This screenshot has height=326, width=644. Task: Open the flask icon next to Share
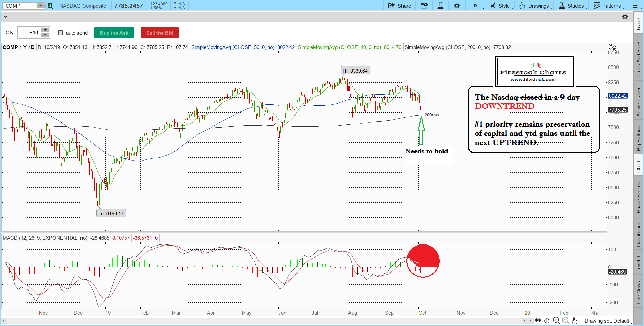pos(440,6)
